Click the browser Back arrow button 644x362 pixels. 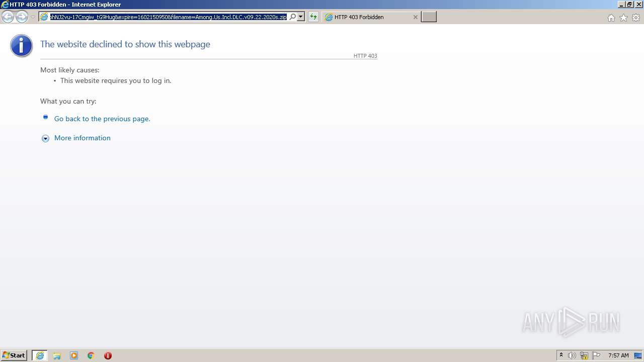8,17
